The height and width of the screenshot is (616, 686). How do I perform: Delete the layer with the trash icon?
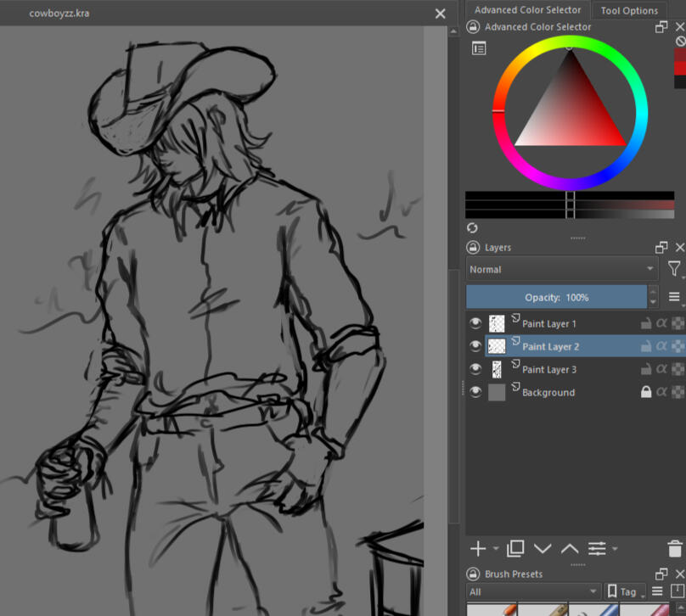click(674, 549)
